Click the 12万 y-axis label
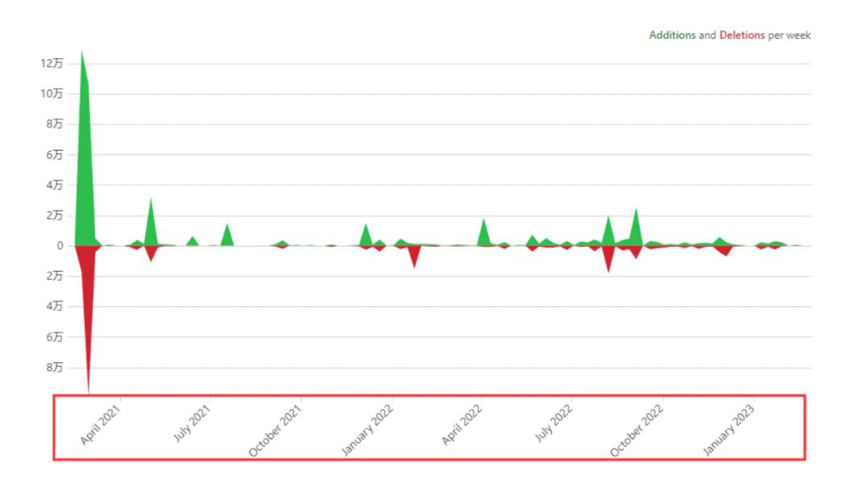This screenshot has height=504, width=863. 52,64
